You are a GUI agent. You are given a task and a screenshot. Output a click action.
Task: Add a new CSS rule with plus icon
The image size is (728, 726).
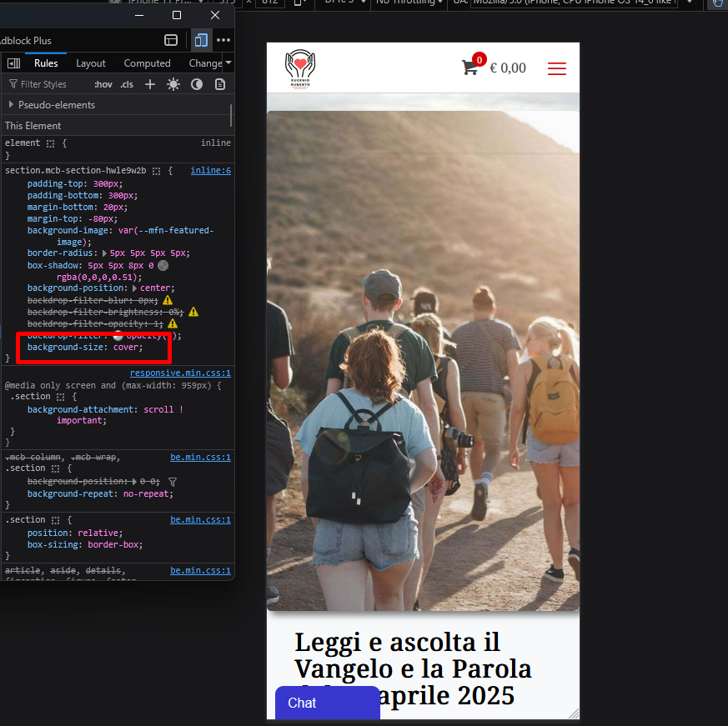click(x=150, y=84)
